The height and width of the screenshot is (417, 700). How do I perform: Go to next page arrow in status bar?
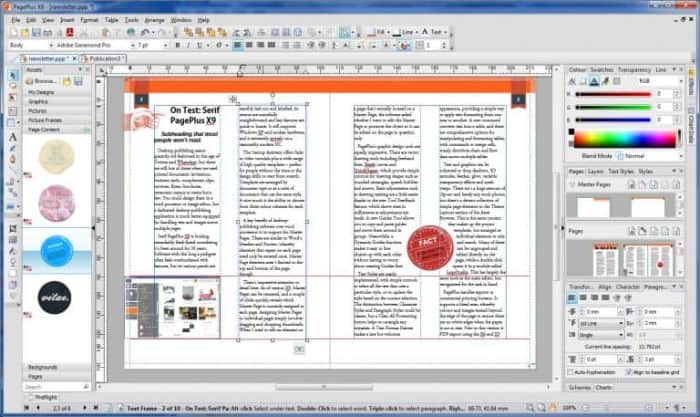tap(85, 408)
